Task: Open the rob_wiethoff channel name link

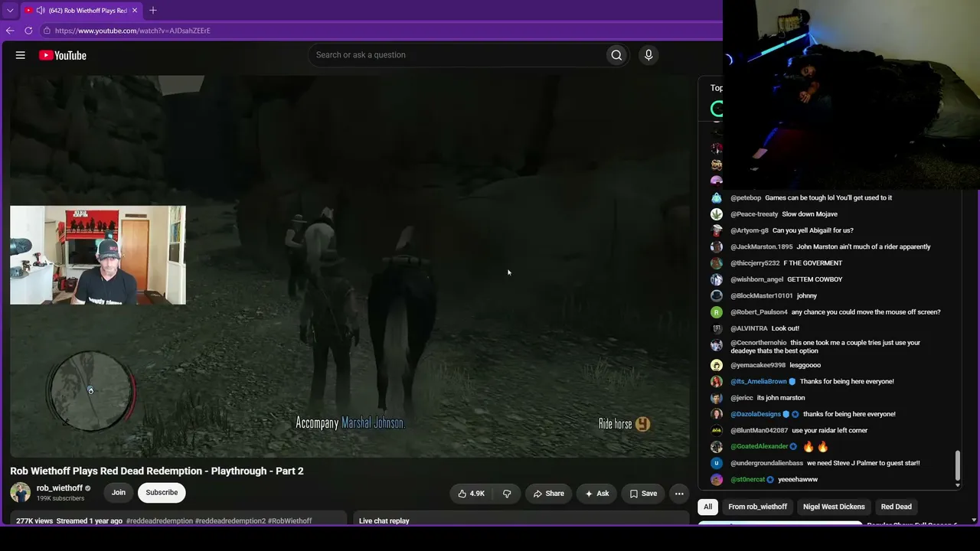Action: (60, 488)
